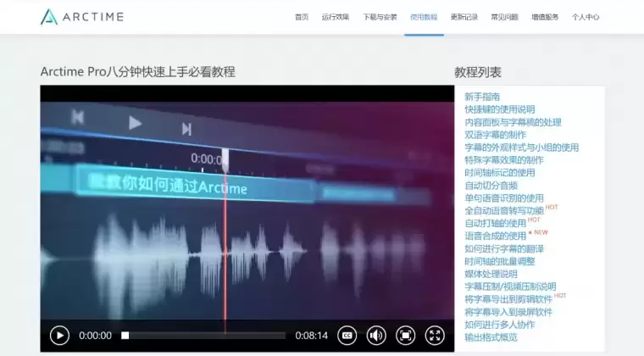This screenshot has height=356, width=644.
Task: Open 特殊字幕效果的制作 tutorial
Action: pyautogui.click(x=504, y=160)
